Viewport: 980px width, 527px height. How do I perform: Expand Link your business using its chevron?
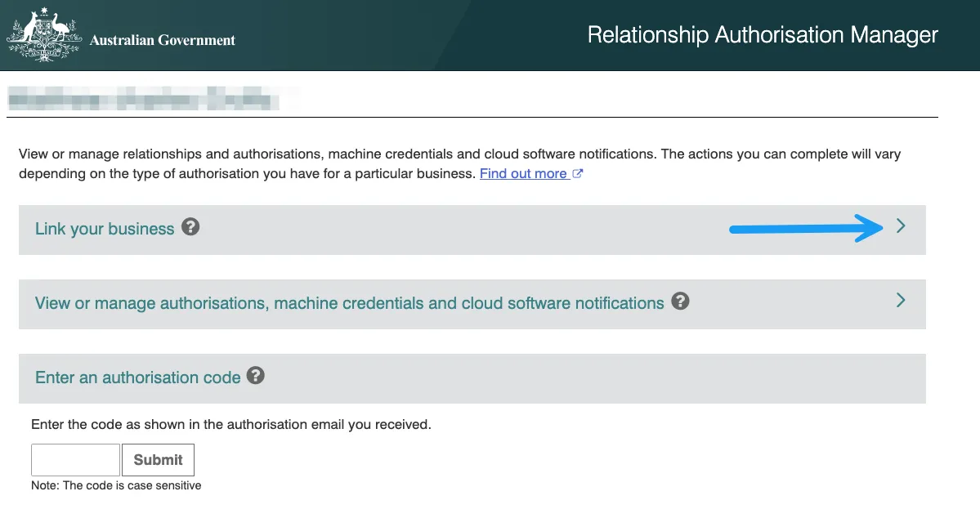click(901, 226)
